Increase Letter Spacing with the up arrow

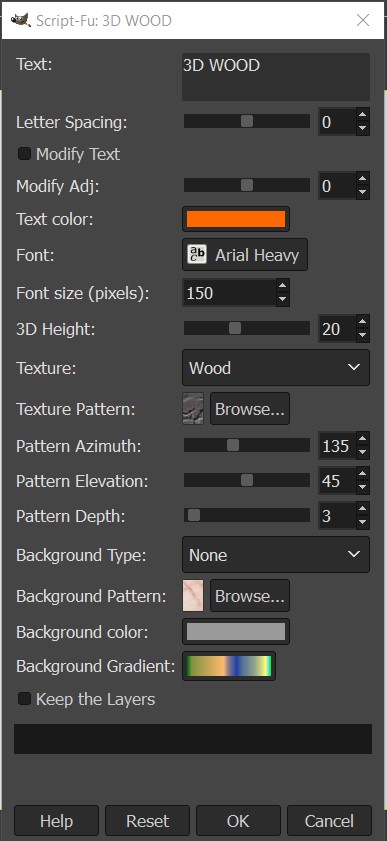click(363, 115)
